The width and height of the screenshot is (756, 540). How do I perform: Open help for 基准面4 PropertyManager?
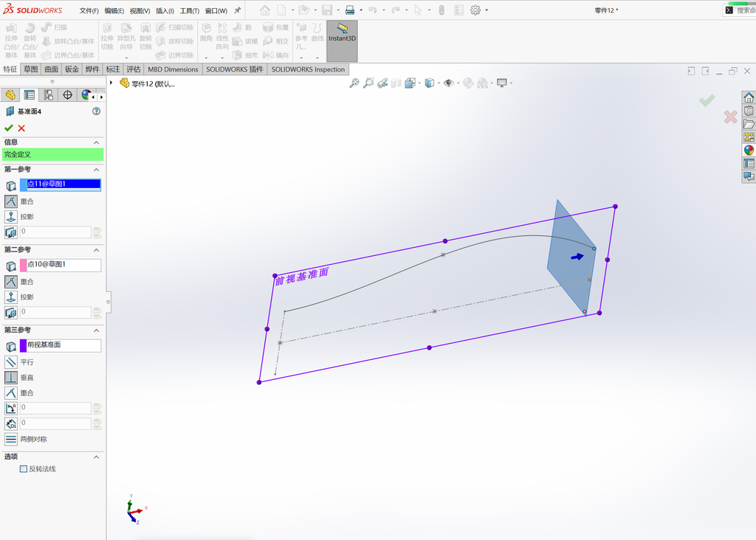[x=97, y=111]
